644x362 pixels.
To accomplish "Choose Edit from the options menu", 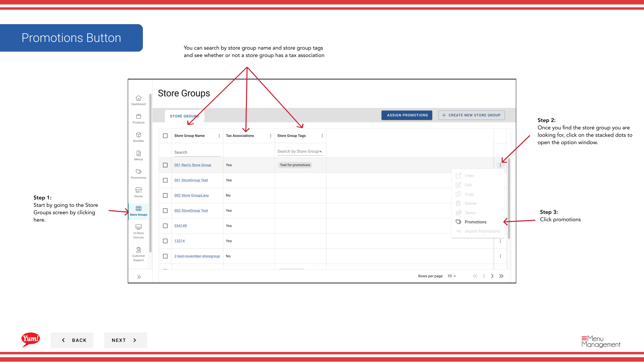I will (x=477, y=185).
